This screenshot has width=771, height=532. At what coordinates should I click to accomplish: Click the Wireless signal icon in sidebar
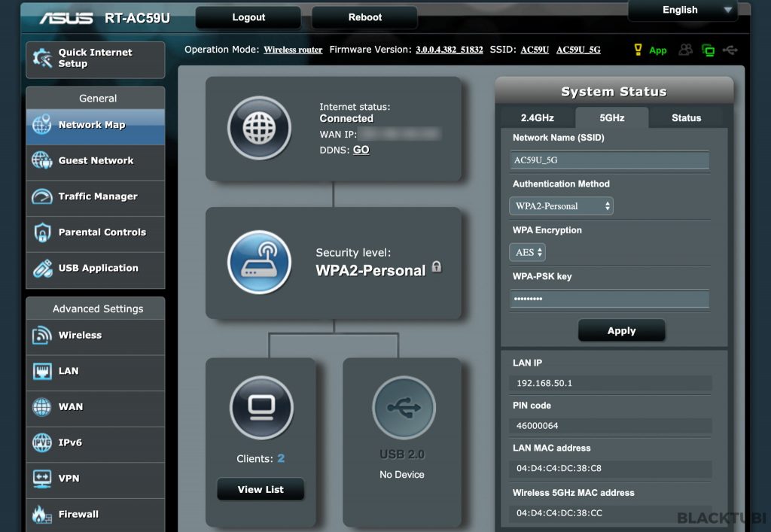coord(42,335)
